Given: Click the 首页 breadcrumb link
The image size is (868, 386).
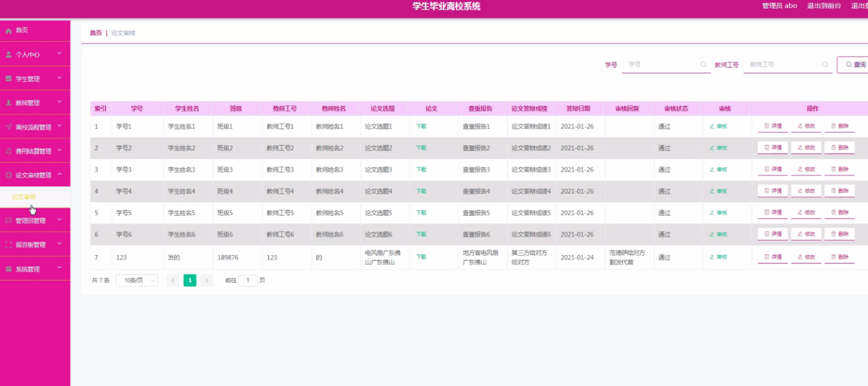Looking at the screenshot, I should pyautogui.click(x=96, y=33).
